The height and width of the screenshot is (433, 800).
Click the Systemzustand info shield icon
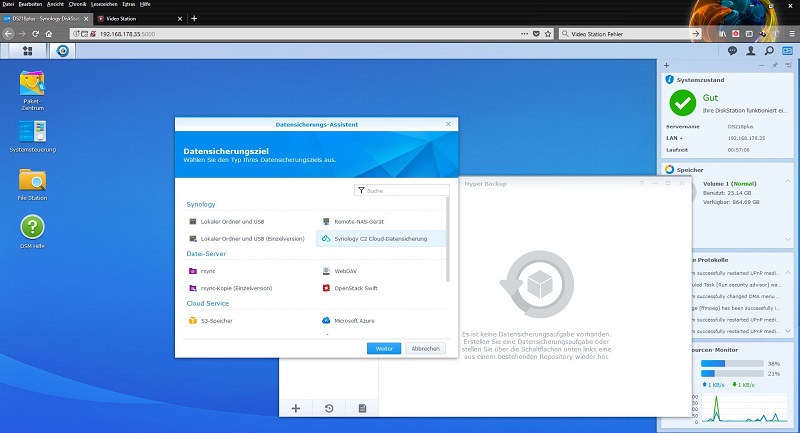tap(669, 80)
